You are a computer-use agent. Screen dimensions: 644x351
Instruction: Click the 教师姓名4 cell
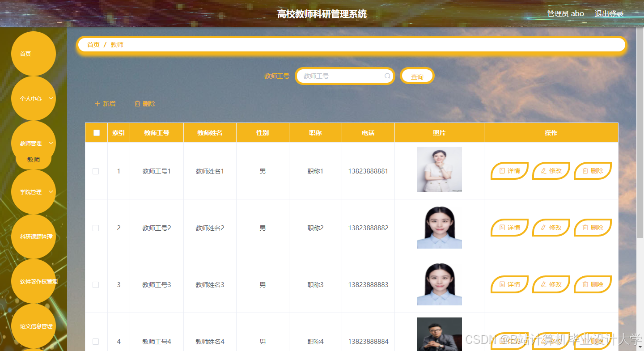pyautogui.click(x=210, y=342)
